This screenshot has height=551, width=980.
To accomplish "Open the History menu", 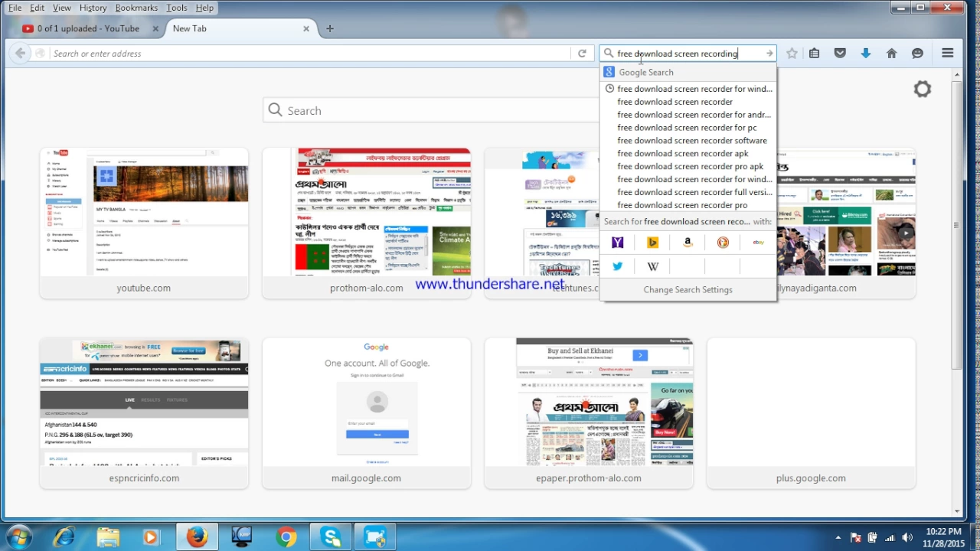I will click(93, 8).
